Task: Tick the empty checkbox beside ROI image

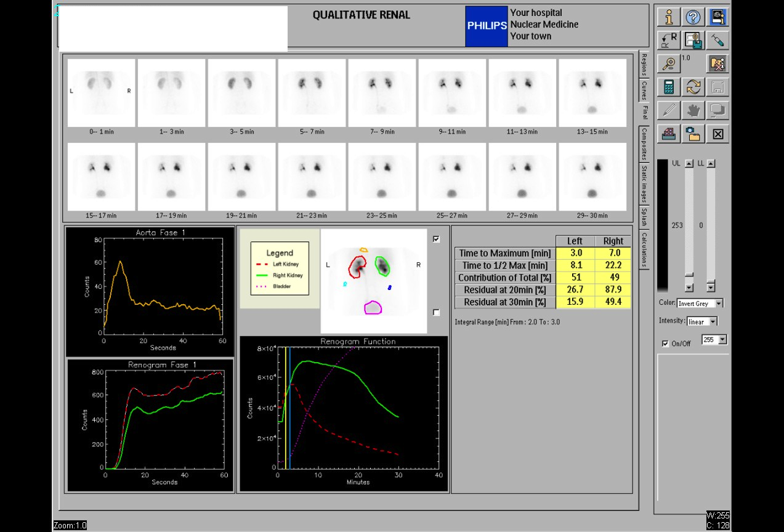Action: pyautogui.click(x=437, y=312)
